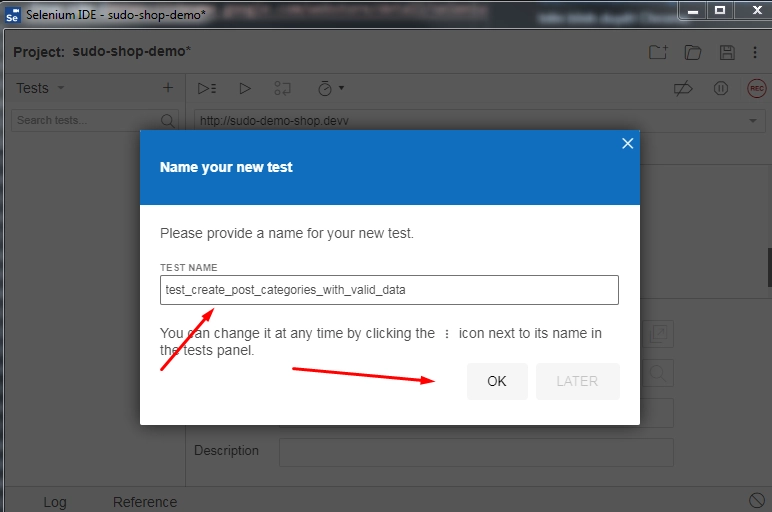Toggle the Disable breakpoints icon
The width and height of the screenshot is (772, 512).
pos(683,88)
